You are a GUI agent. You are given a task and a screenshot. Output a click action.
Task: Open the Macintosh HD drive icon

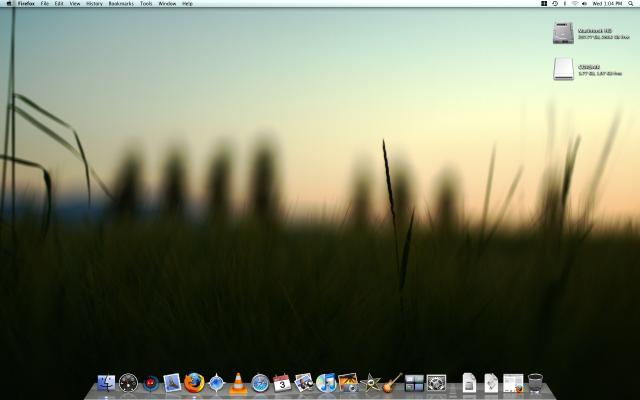[x=564, y=33]
